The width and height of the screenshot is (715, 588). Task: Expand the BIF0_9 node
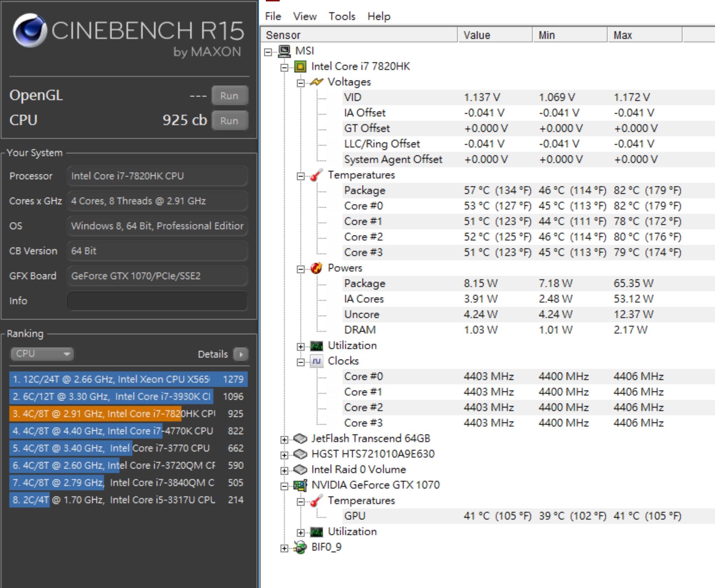[x=284, y=548]
